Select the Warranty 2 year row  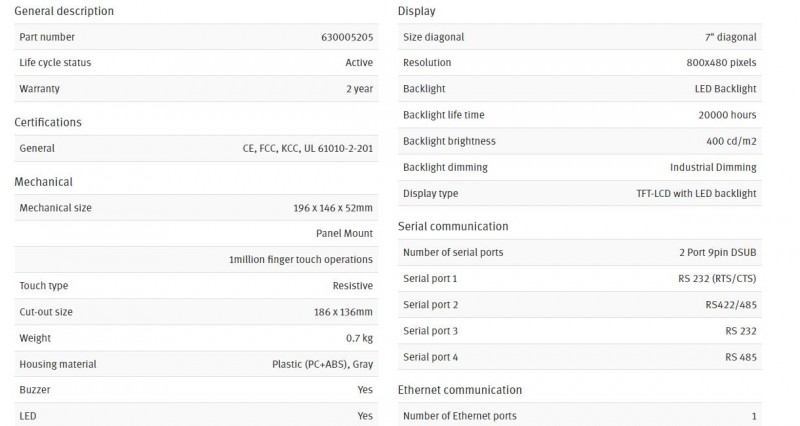pos(196,89)
